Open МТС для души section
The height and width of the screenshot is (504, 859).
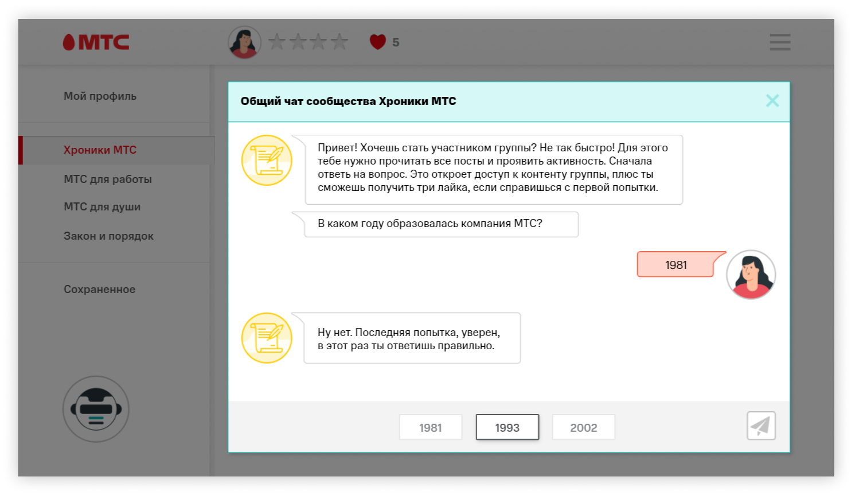click(102, 206)
